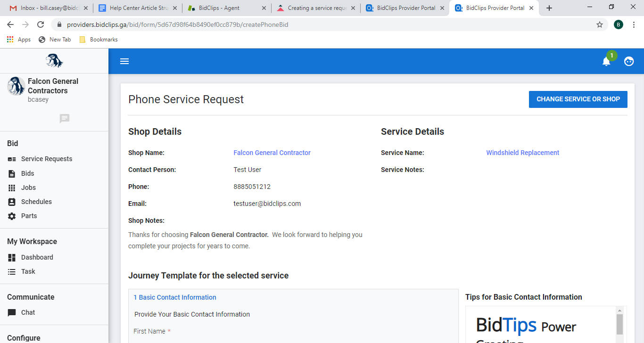This screenshot has width=644, height=343.
Task: Bookmark this page with star icon
Action: (x=600, y=24)
